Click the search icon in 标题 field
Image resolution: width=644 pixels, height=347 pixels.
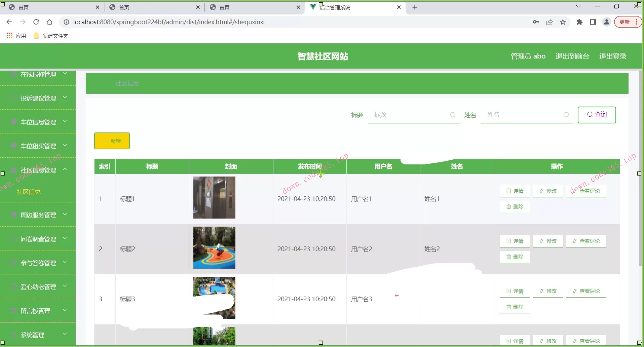point(453,115)
